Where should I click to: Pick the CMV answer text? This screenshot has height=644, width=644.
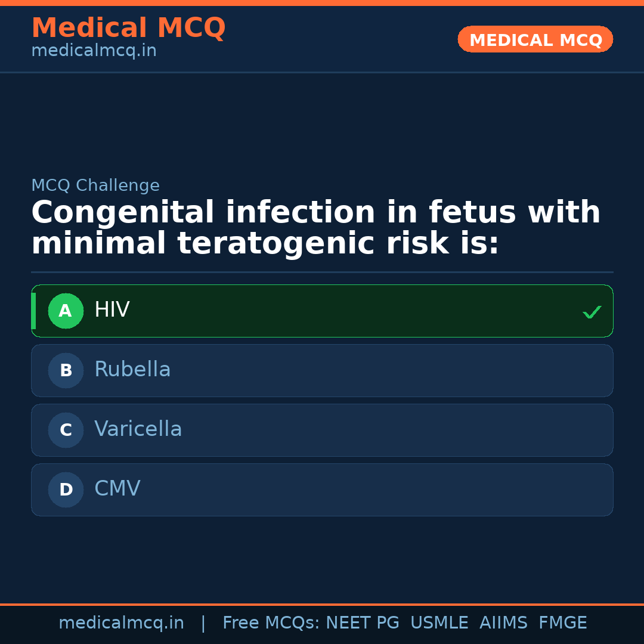point(117,489)
